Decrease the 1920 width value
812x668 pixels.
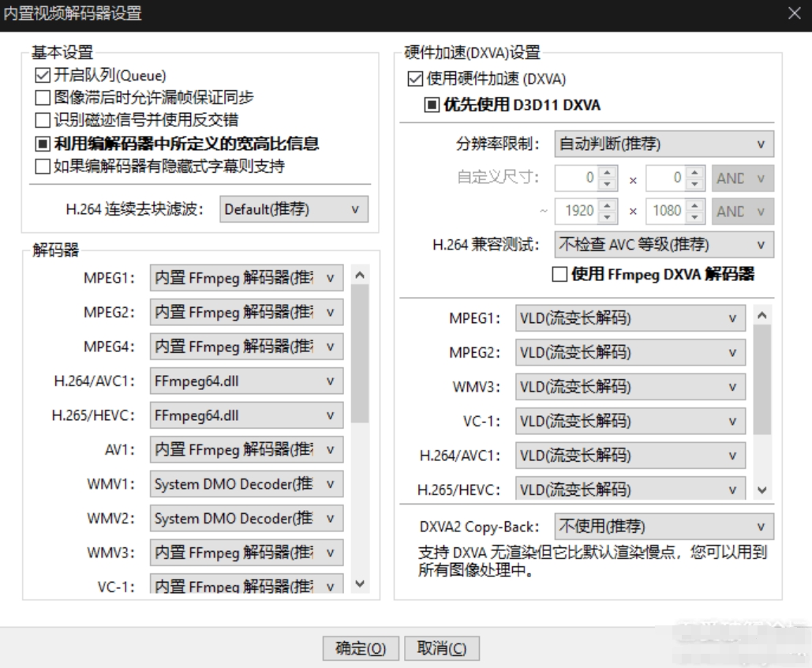click(x=608, y=218)
